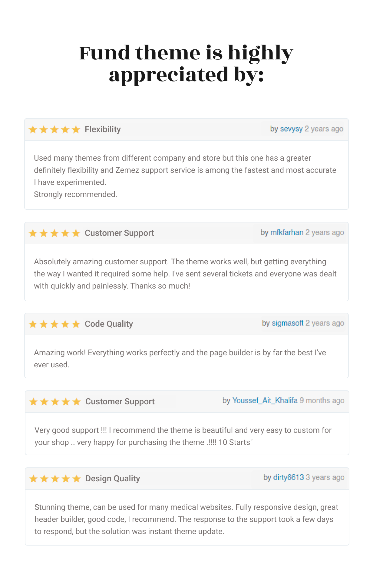Click first star of Code Quality review
This screenshot has width=373, height=588.
point(33,324)
